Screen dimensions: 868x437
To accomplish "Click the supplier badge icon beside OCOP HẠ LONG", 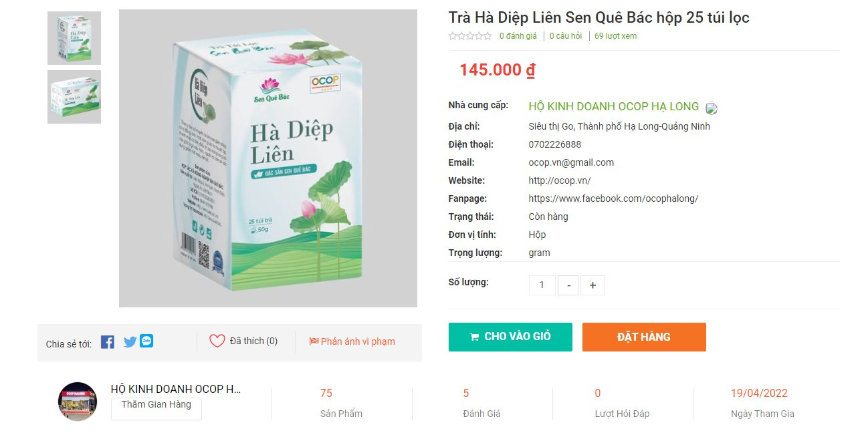I will pyautogui.click(x=712, y=108).
